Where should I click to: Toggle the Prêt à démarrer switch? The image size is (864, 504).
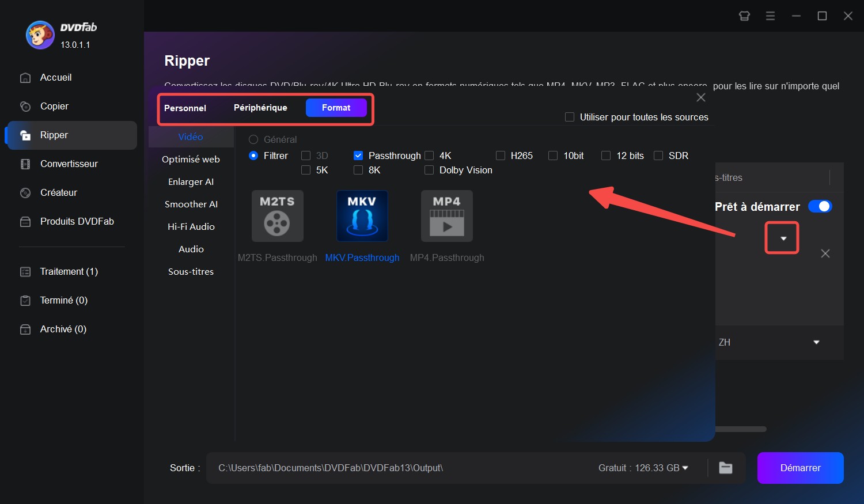tap(820, 206)
